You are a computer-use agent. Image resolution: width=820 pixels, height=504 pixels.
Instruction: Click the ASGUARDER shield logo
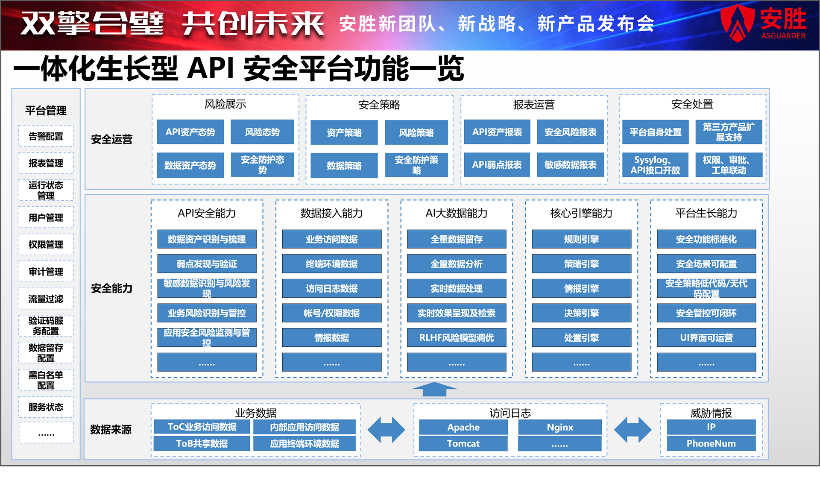coord(738,23)
